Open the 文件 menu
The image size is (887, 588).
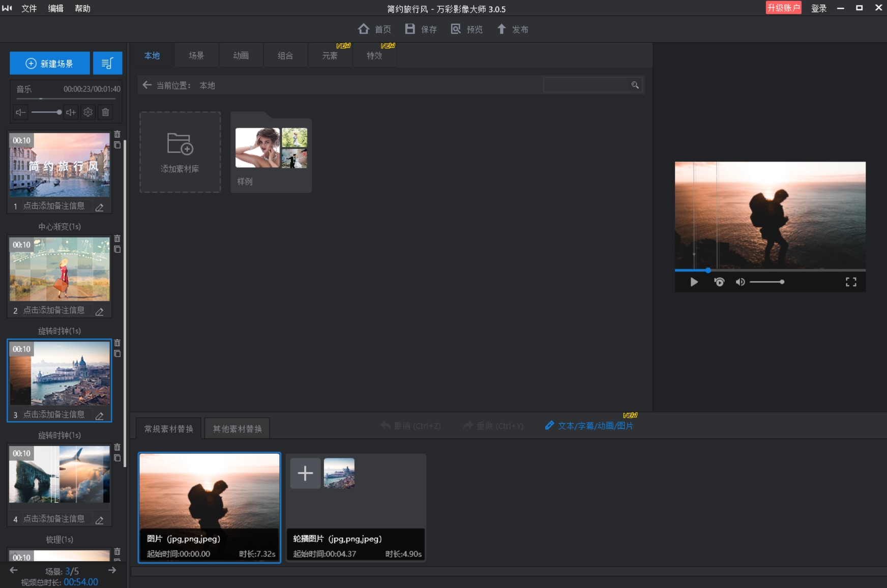[x=29, y=8]
